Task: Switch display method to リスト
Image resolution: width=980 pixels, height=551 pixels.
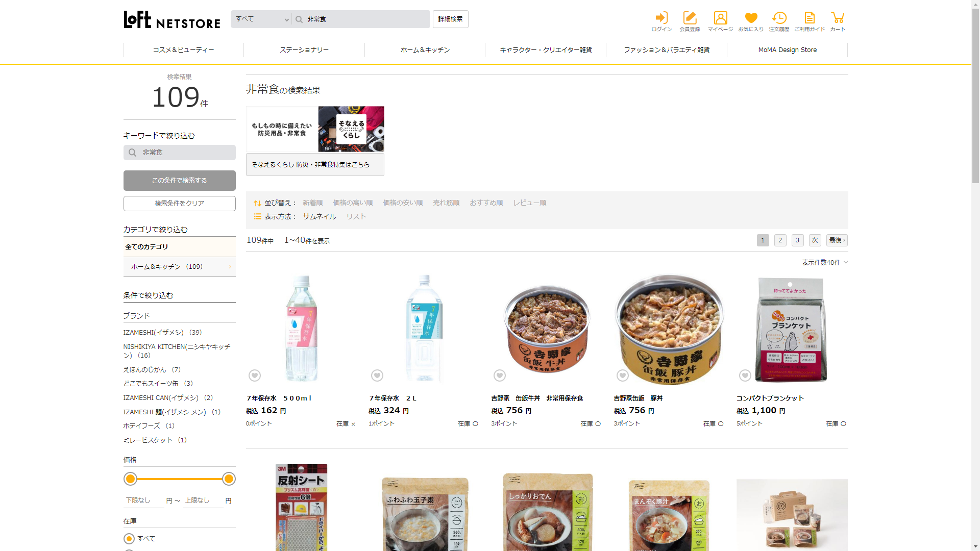Action: [356, 216]
